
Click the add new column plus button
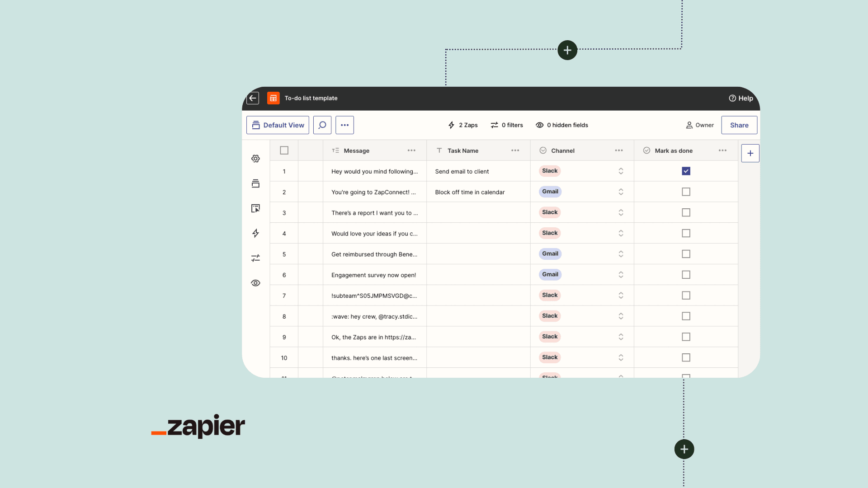tap(750, 153)
